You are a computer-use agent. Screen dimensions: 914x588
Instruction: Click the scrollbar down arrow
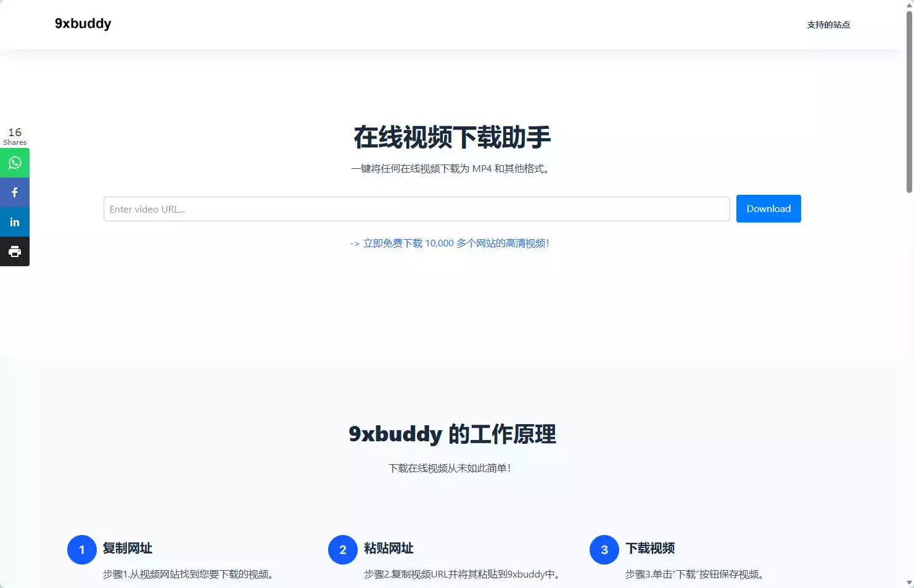click(x=909, y=582)
